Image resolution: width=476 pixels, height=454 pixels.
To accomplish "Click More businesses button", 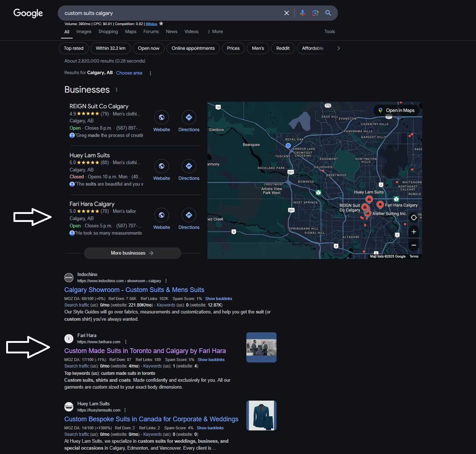I will (133, 253).
